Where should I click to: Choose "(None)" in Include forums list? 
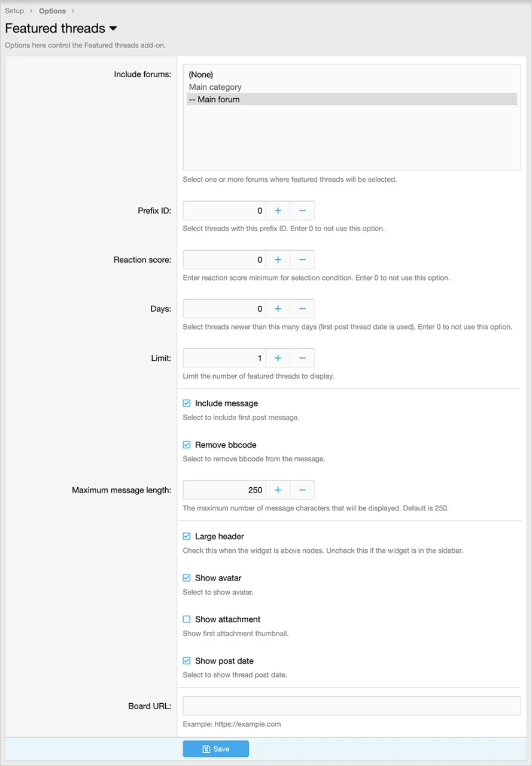201,75
